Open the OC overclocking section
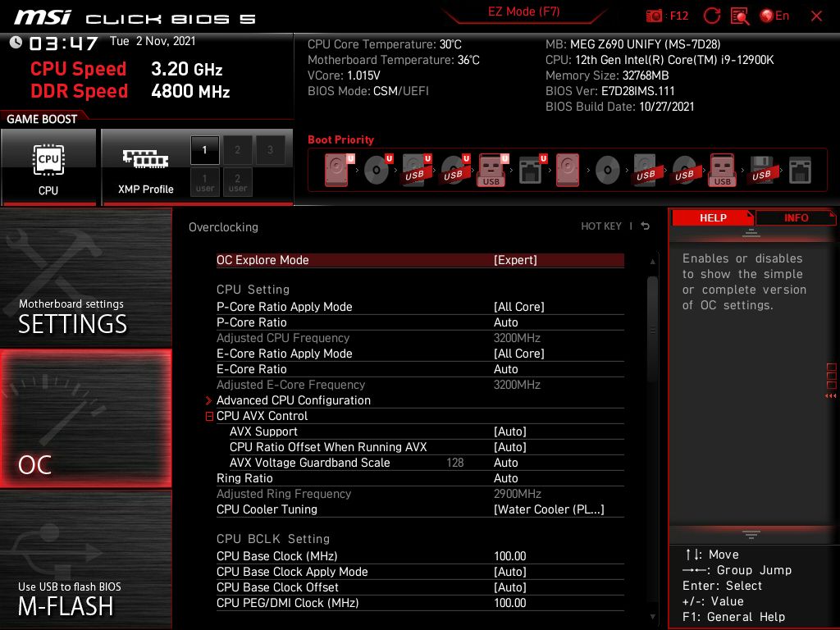The image size is (840, 630). point(85,419)
